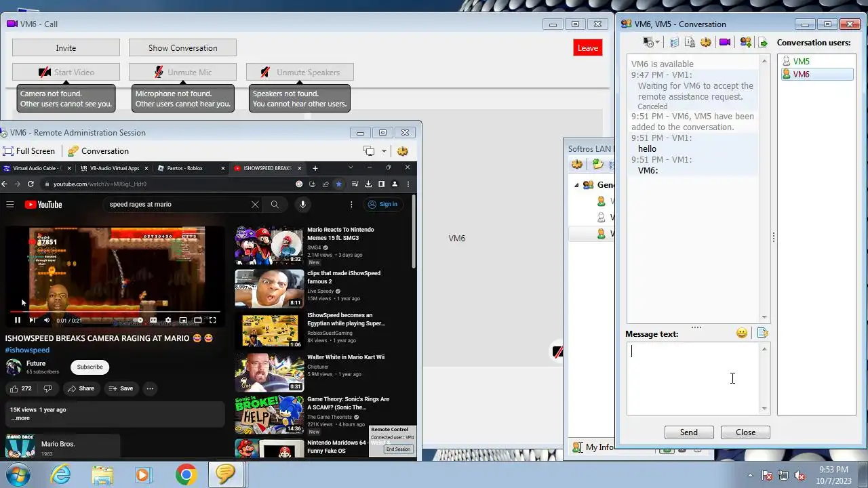Click the Windows Start orb
Image resolution: width=868 pixels, height=488 pixels.
pyautogui.click(x=18, y=474)
